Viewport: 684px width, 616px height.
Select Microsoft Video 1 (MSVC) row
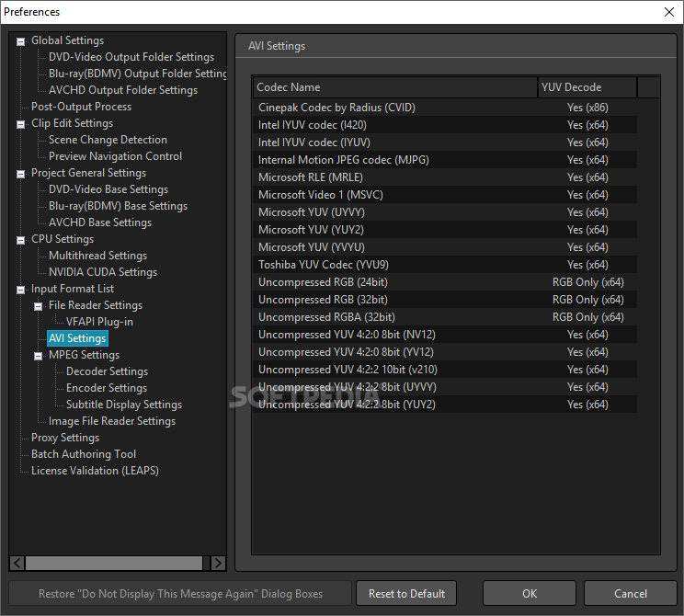[445, 195]
